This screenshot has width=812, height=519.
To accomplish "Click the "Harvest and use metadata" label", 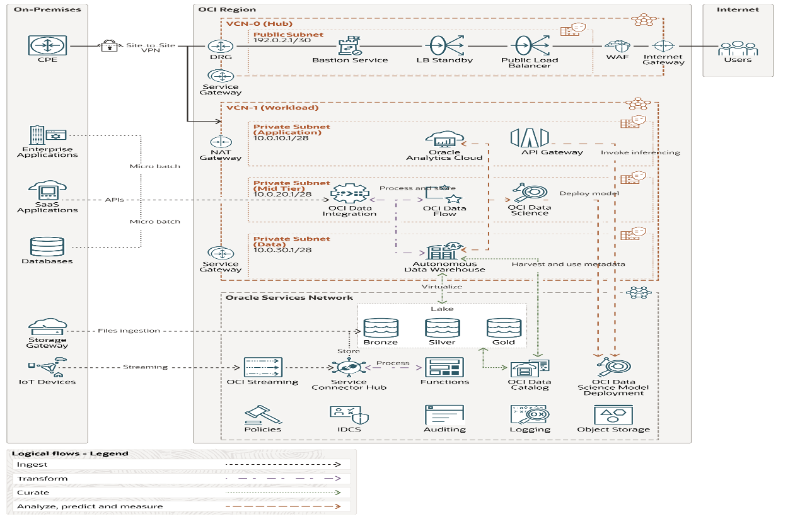I will click(x=568, y=264).
